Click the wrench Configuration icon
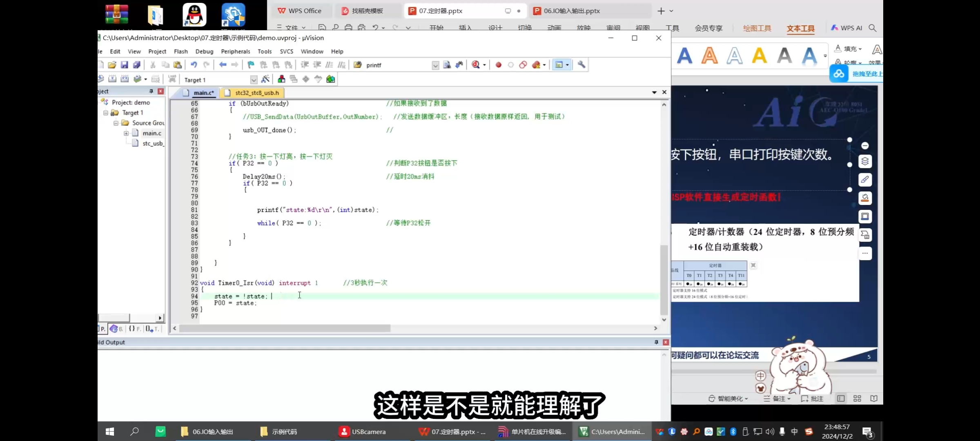Image resolution: width=980 pixels, height=441 pixels. pyautogui.click(x=581, y=65)
